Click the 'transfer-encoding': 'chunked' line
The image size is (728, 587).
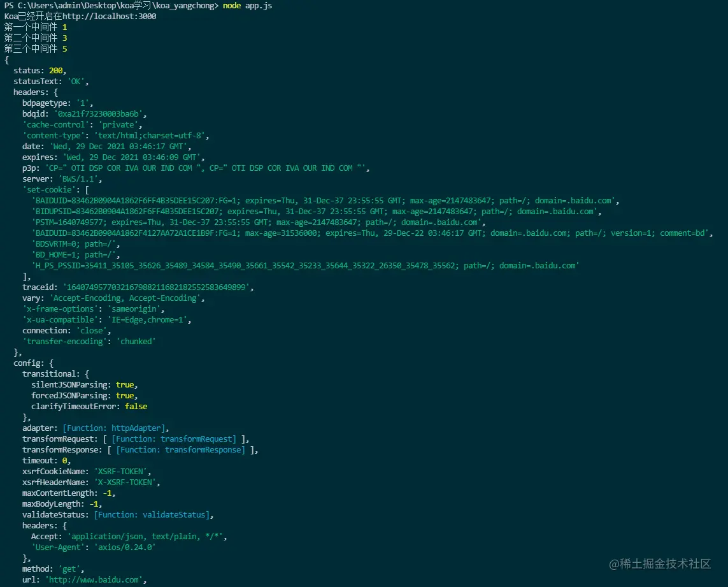89,342
